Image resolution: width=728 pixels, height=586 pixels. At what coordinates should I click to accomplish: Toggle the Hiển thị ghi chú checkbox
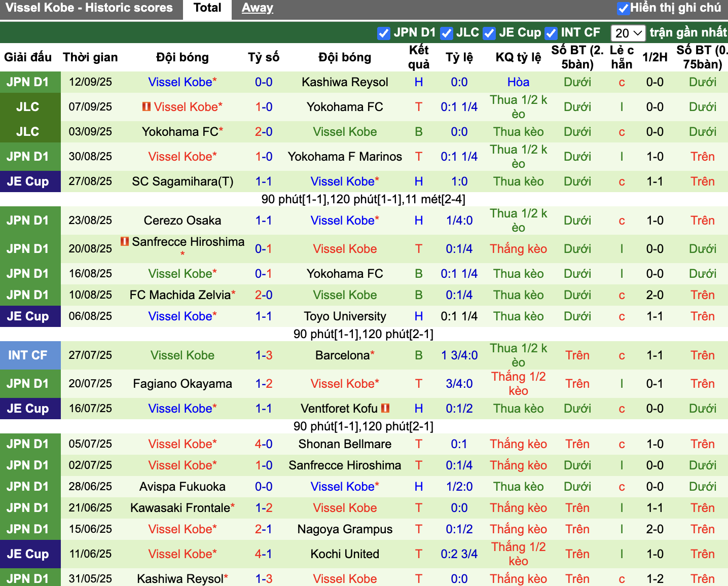click(x=624, y=8)
